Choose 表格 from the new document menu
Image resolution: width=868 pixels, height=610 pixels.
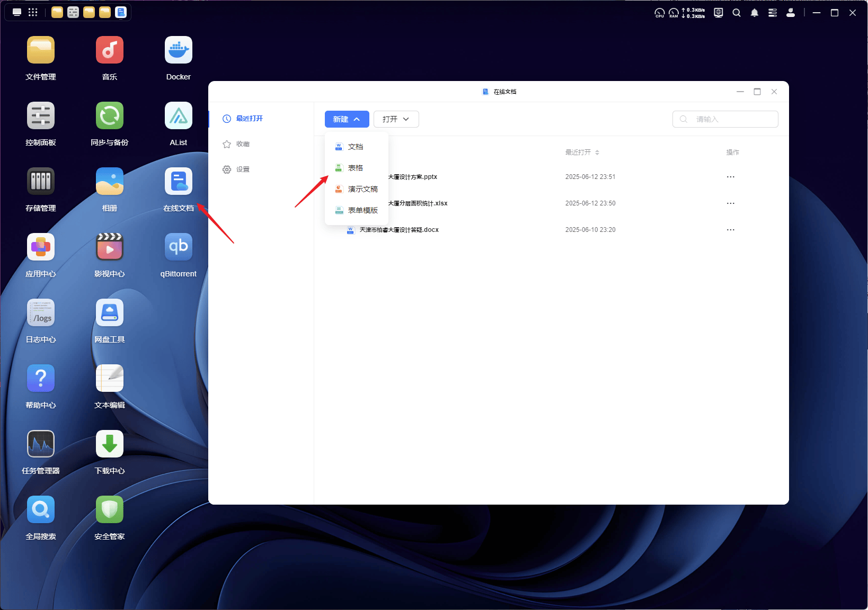pos(355,167)
